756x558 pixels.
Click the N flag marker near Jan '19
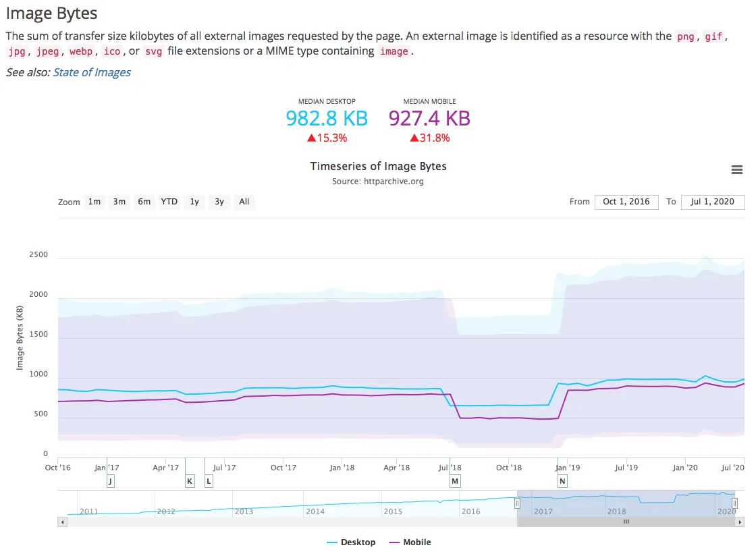tap(562, 481)
